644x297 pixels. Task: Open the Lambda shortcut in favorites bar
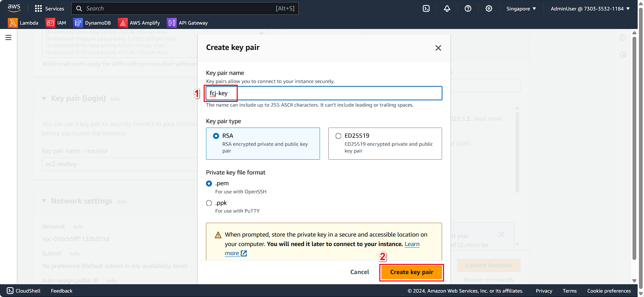point(24,23)
